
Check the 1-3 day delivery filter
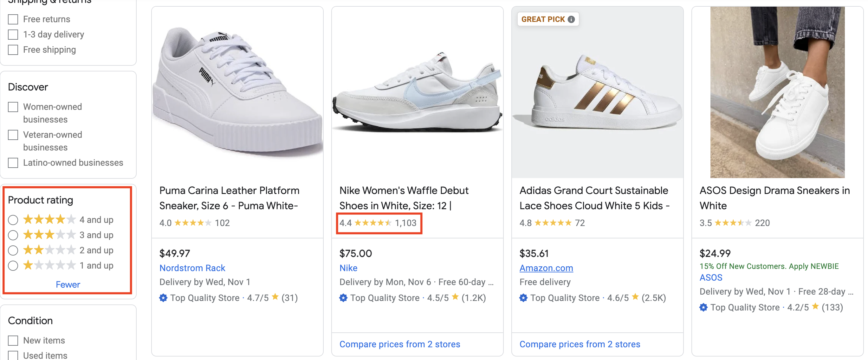[x=13, y=34]
